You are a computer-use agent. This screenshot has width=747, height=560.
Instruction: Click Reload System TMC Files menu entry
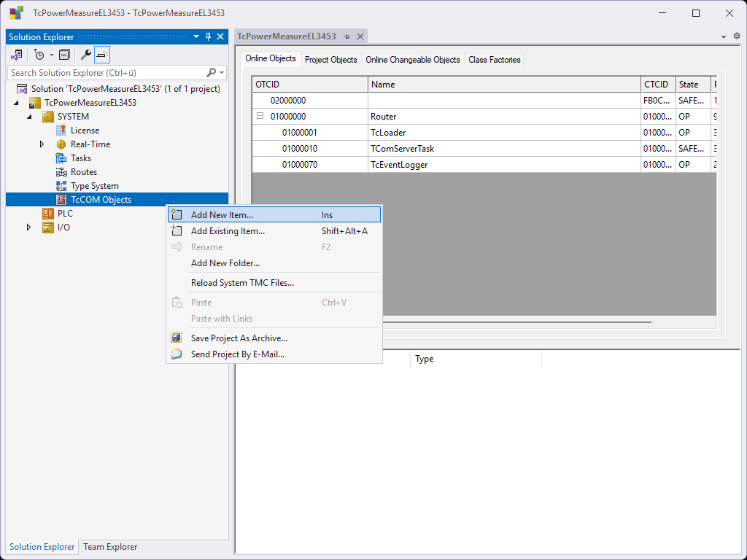click(242, 283)
